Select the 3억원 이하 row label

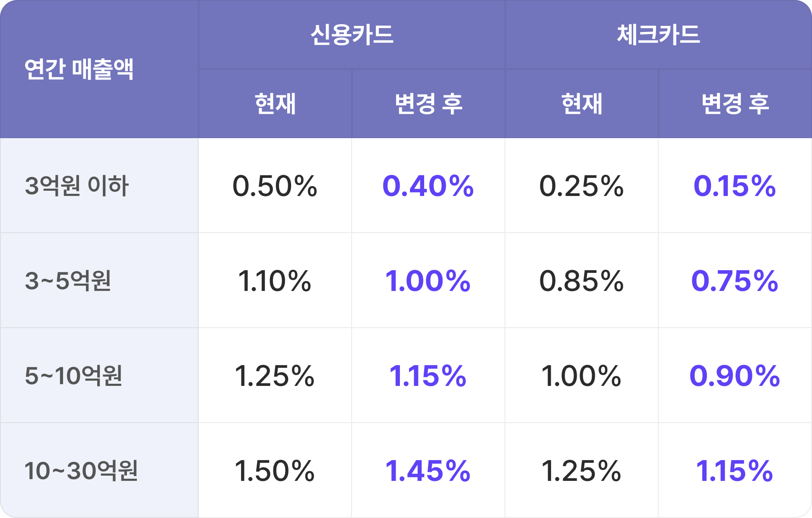coord(77,186)
